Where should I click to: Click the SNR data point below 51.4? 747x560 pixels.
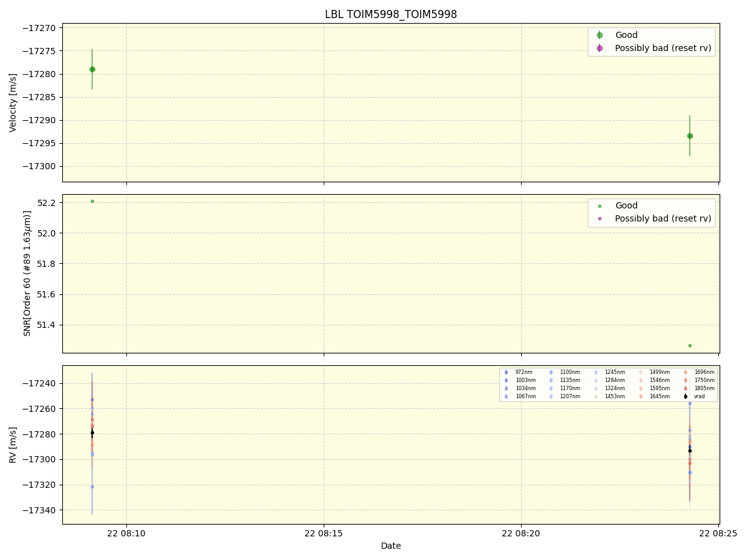tap(690, 345)
